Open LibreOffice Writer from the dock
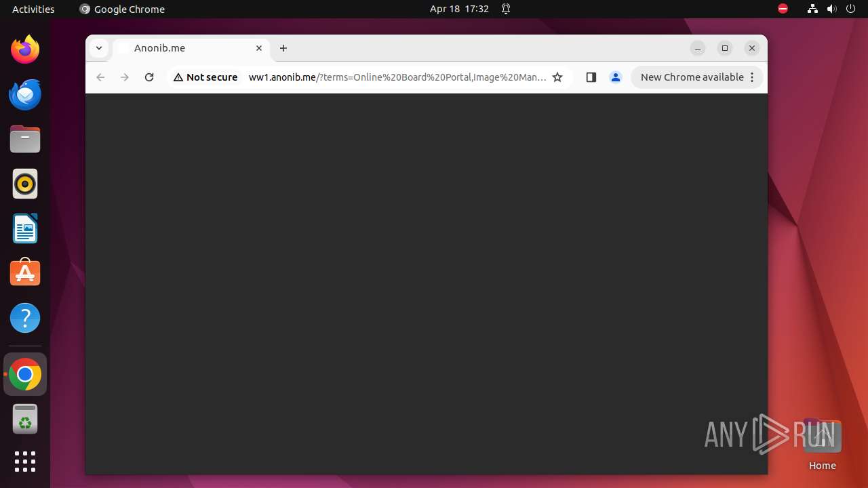Image resolution: width=868 pixels, height=488 pixels. 25,228
